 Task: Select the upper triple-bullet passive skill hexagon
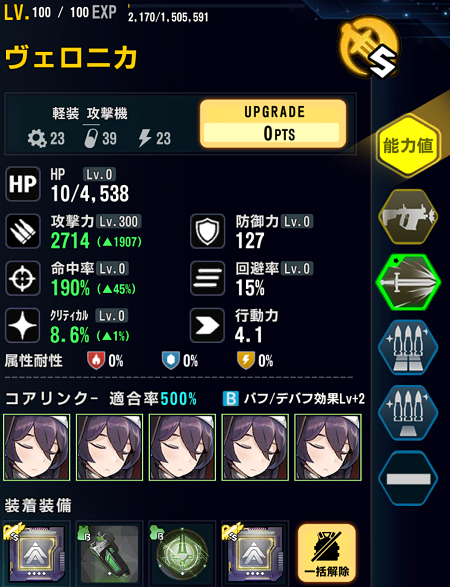408,347
